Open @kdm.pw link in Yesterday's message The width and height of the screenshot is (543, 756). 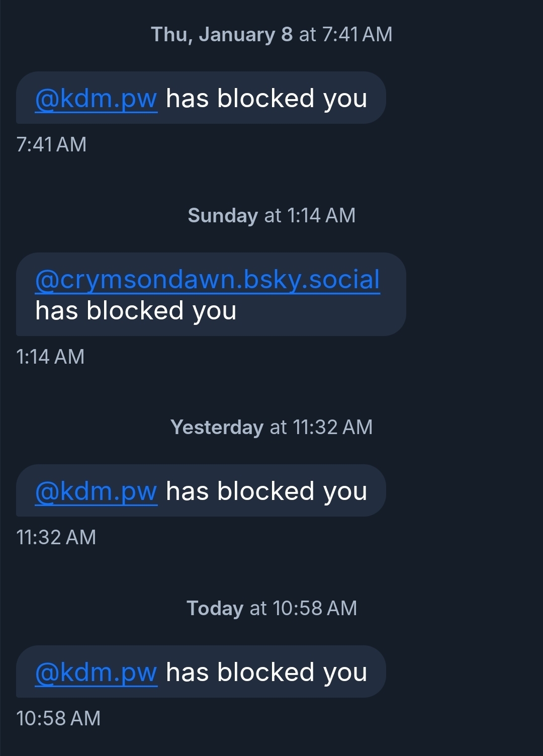96,491
